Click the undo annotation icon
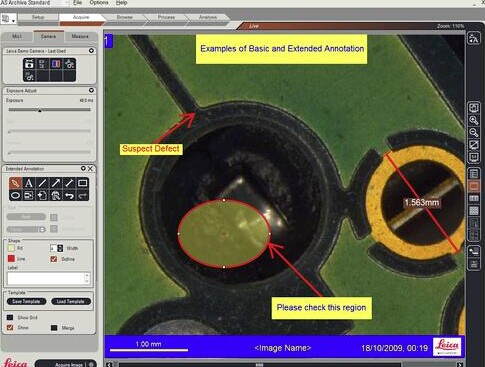The height and width of the screenshot is (367, 485). [69, 195]
